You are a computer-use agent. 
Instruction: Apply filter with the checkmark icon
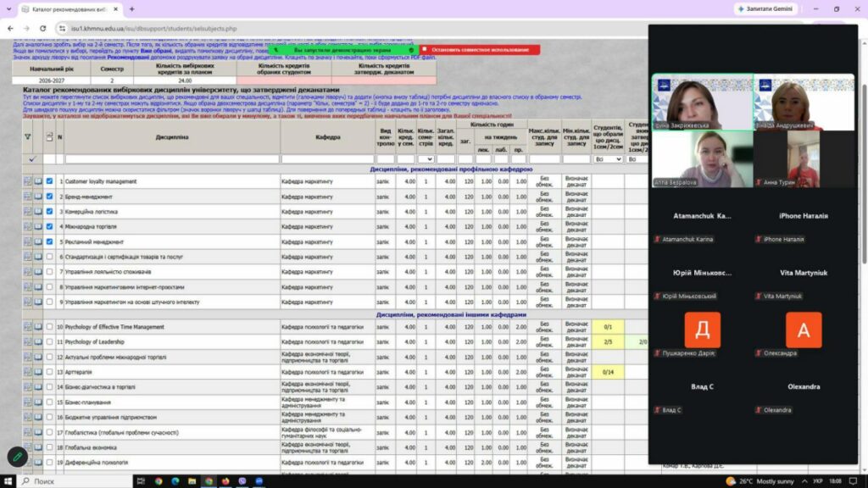[x=32, y=159]
